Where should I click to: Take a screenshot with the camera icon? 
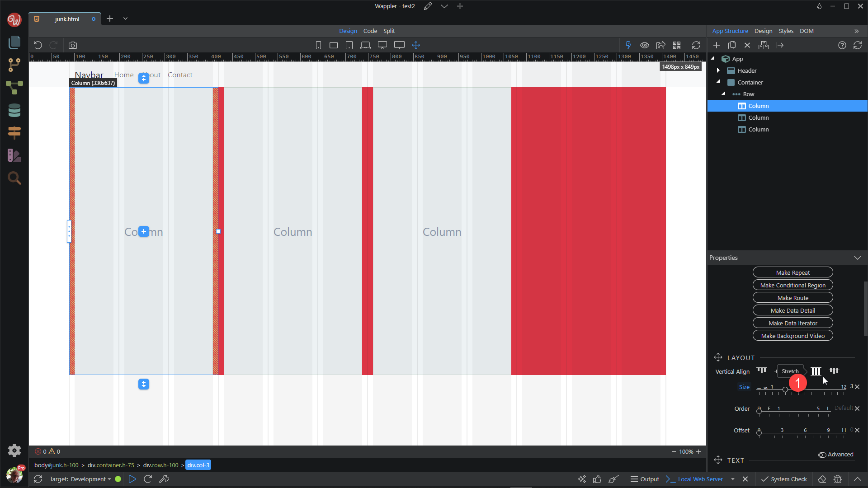(73, 45)
